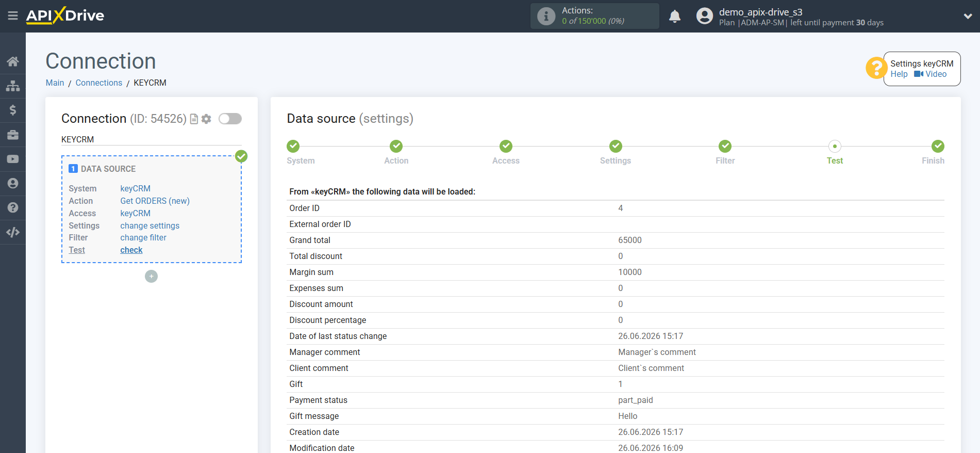
Task: Open the connection settings gear icon
Action: tap(206, 119)
